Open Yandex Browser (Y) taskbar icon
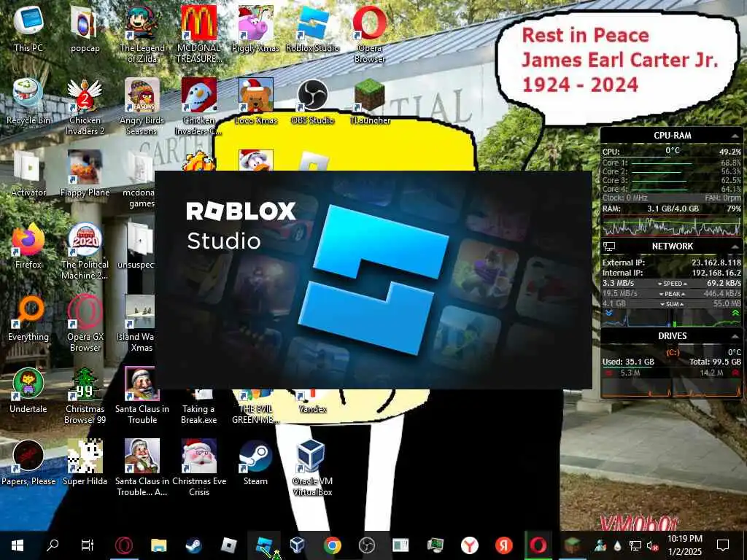Screen dimensions: 747x560 (469, 545)
